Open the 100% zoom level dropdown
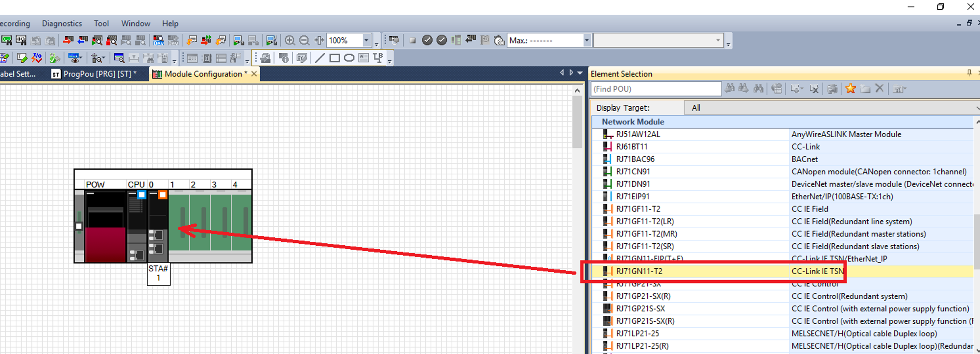980x354 pixels. coord(366,41)
